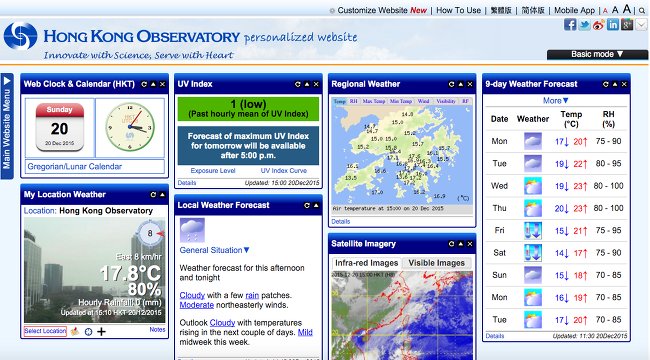650x360 pixels.
Task: Refresh the UV Index widget
Action: point(298,84)
